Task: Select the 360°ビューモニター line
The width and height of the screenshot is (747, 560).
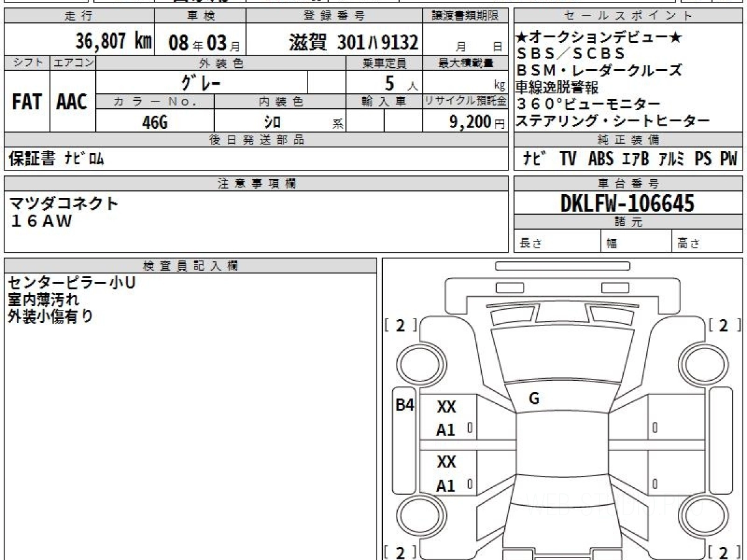Action: coord(588,103)
